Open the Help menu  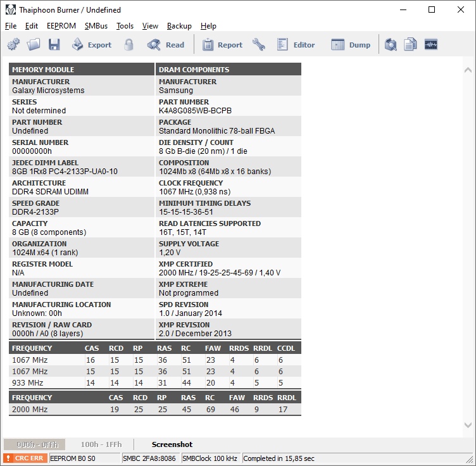tap(208, 26)
